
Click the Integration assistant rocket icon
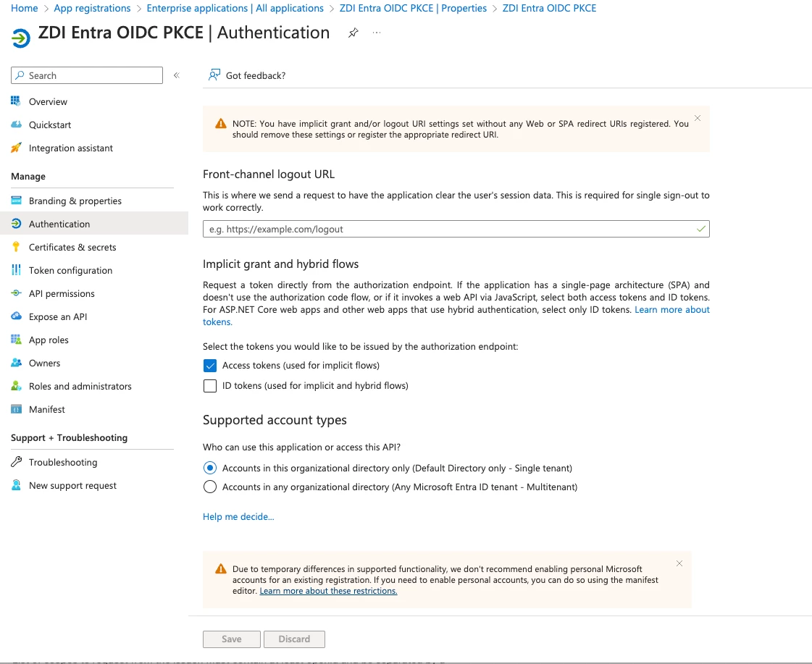16,148
